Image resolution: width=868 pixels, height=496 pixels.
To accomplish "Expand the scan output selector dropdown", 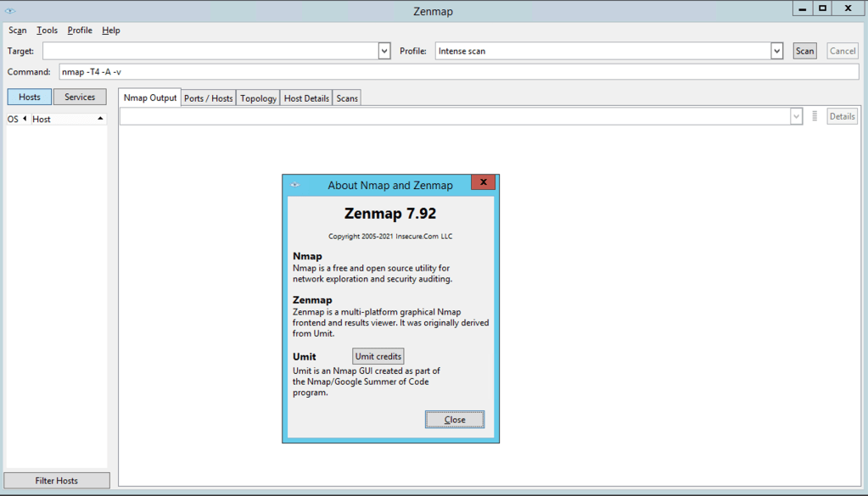I will pyautogui.click(x=796, y=116).
